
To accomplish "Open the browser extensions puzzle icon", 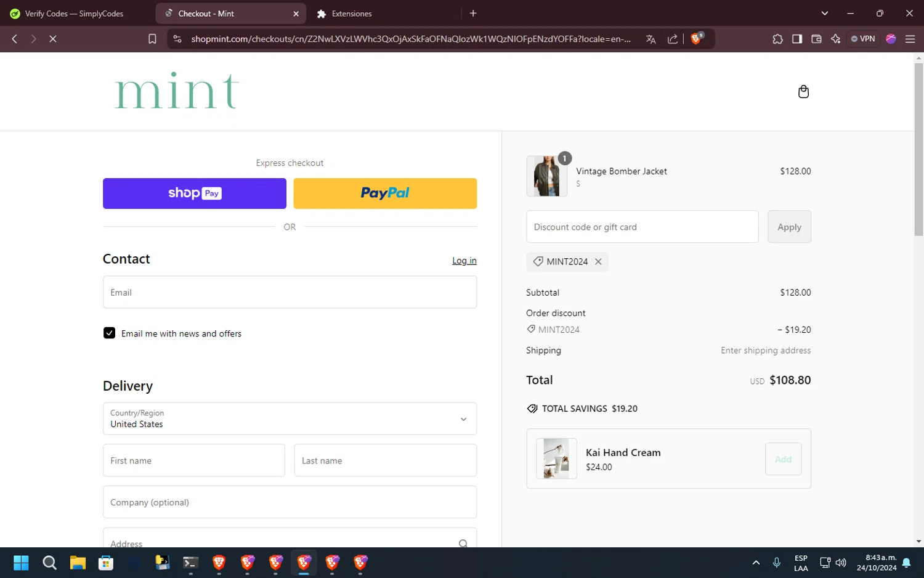I will [x=777, y=39].
